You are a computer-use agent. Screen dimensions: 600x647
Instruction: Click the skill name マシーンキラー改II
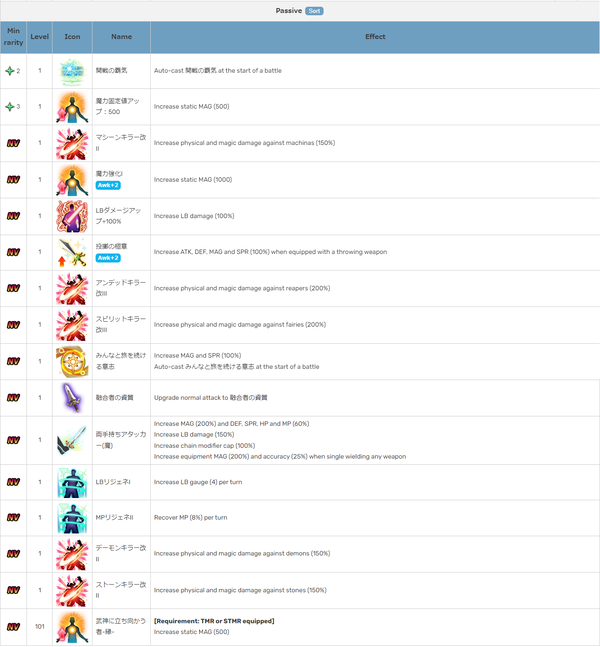121,143
